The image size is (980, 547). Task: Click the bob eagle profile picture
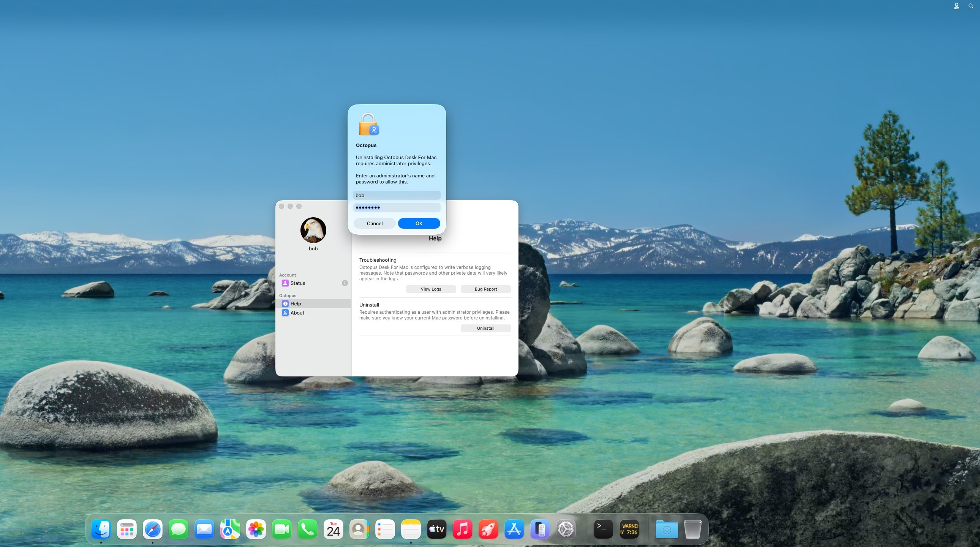313,230
